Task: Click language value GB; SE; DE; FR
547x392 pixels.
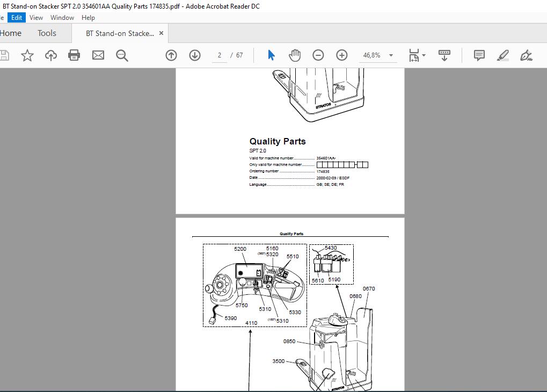Action: coord(330,185)
